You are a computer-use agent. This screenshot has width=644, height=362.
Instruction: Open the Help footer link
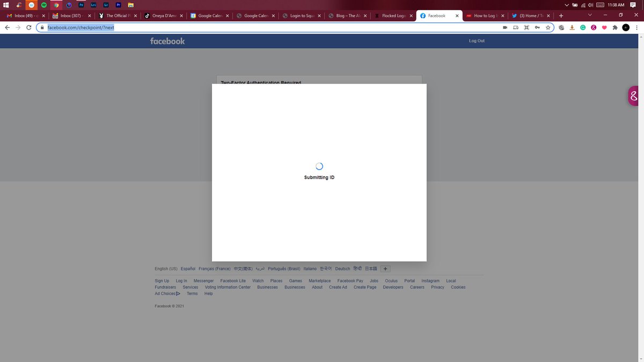(x=208, y=294)
